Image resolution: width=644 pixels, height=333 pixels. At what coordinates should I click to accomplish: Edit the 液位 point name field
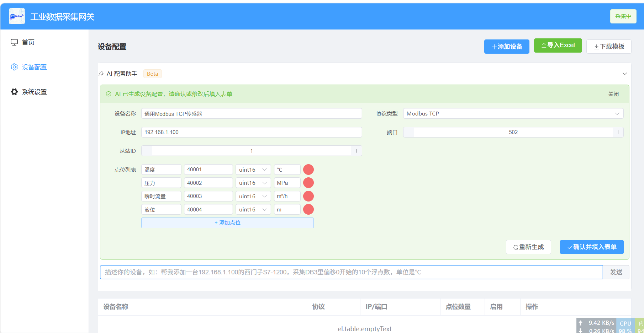click(x=161, y=210)
